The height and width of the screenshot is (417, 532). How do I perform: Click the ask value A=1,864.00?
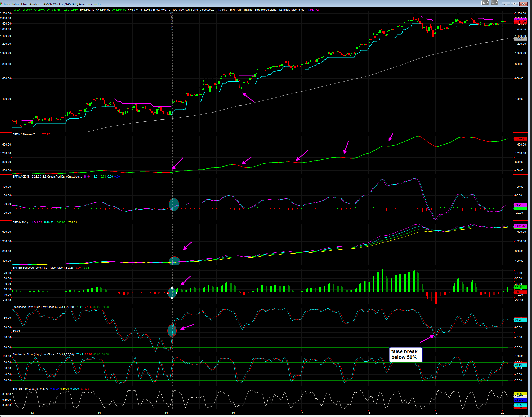pyautogui.click(x=103, y=10)
